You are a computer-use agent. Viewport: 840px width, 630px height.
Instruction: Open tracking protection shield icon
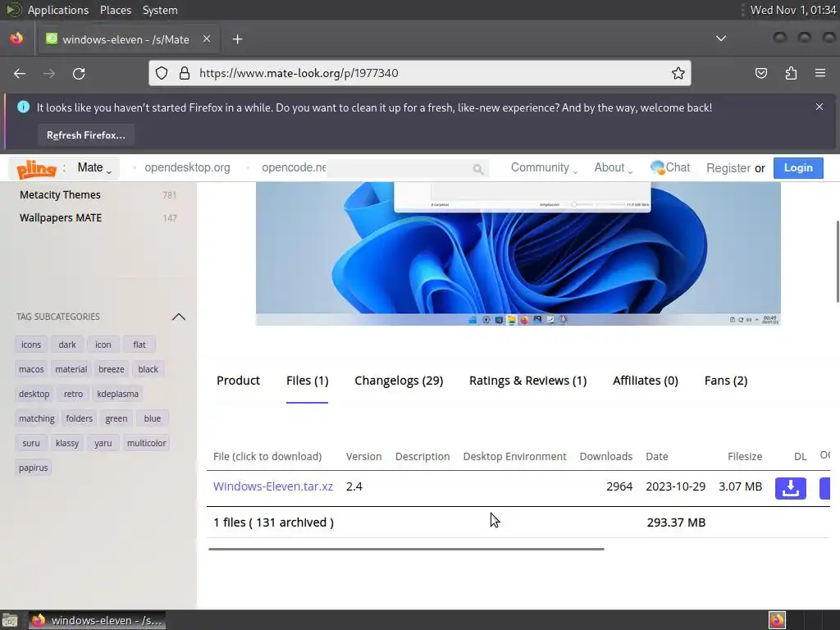[162, 73]
